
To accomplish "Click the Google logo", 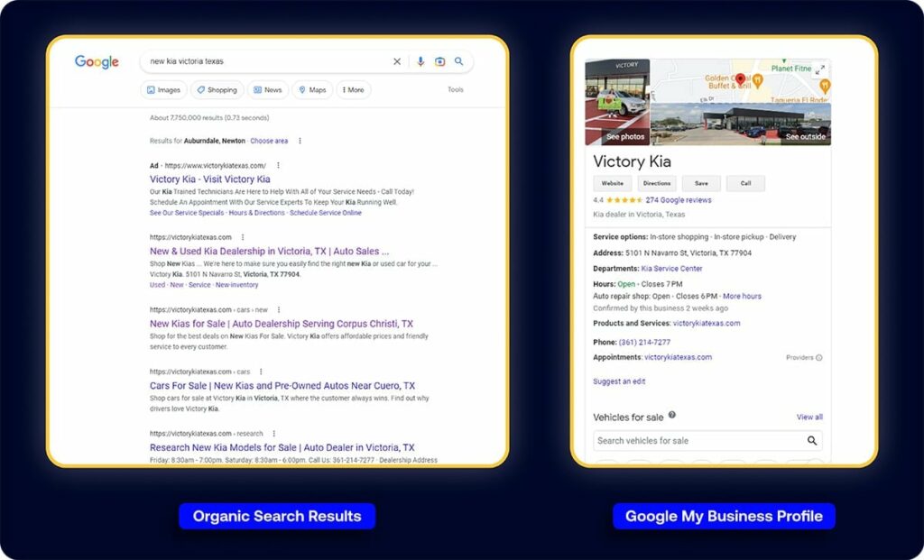I will [x=97, y=61].
